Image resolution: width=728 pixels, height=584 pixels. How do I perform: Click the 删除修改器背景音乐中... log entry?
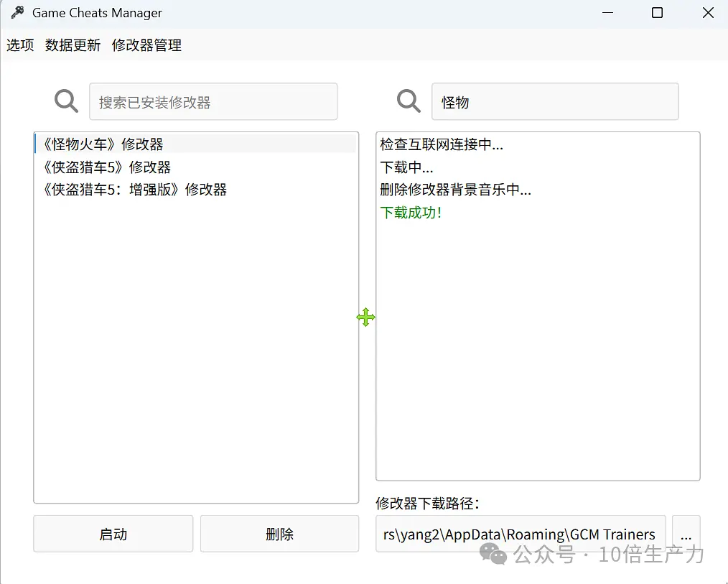point(455,190)
